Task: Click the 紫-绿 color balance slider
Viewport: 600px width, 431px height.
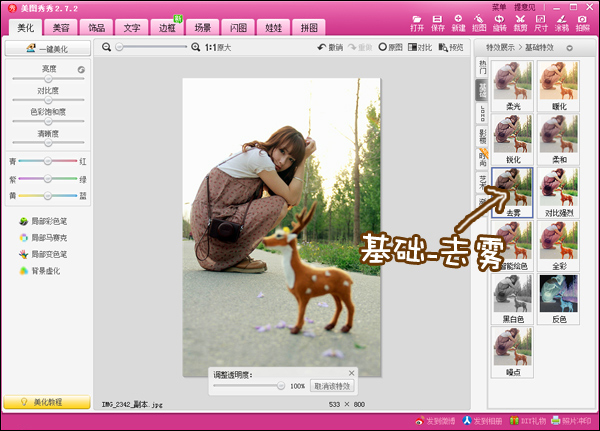Action: (x=47, y=178)
